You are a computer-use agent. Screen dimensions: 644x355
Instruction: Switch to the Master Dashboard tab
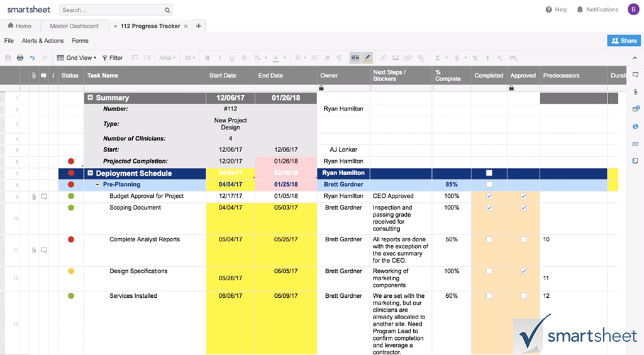point(74,26)
